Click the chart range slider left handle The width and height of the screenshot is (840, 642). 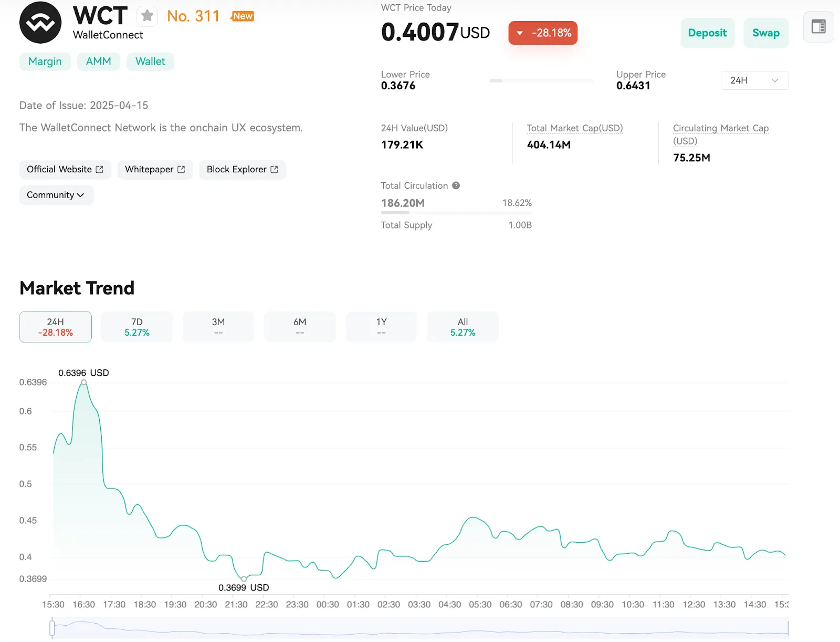(x=52, y=627)
